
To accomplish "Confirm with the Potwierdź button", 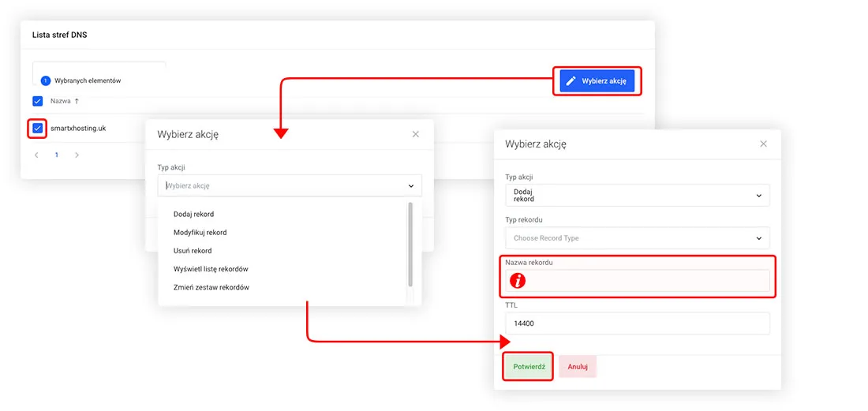I will click(x=528, y=366).
